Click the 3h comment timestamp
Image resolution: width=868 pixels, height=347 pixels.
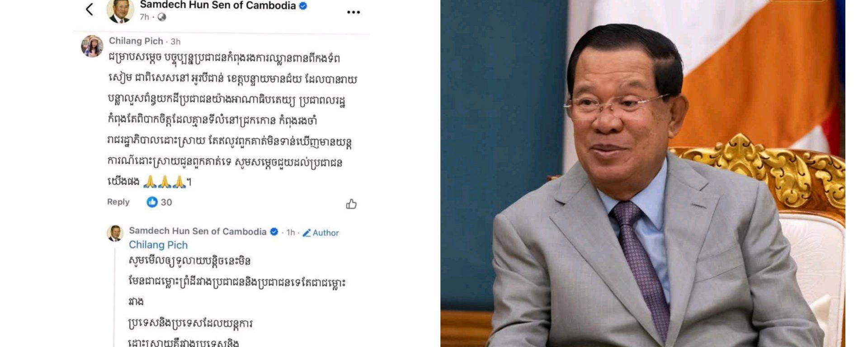click(175, 42)
